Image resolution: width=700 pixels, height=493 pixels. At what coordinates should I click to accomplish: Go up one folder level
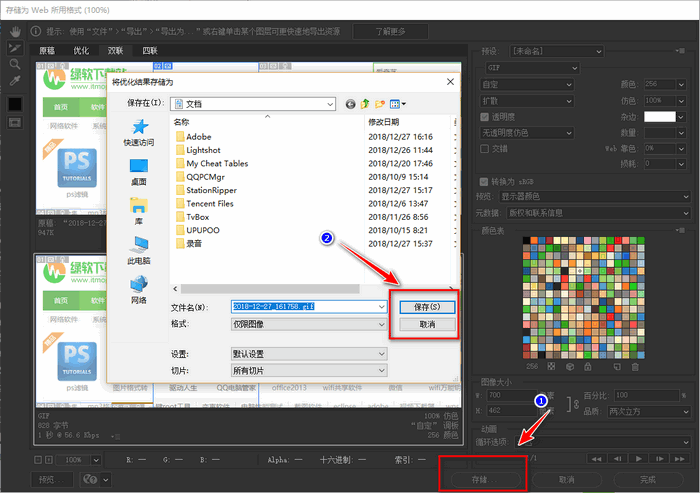pyautogui.click(x=365, y=104)
